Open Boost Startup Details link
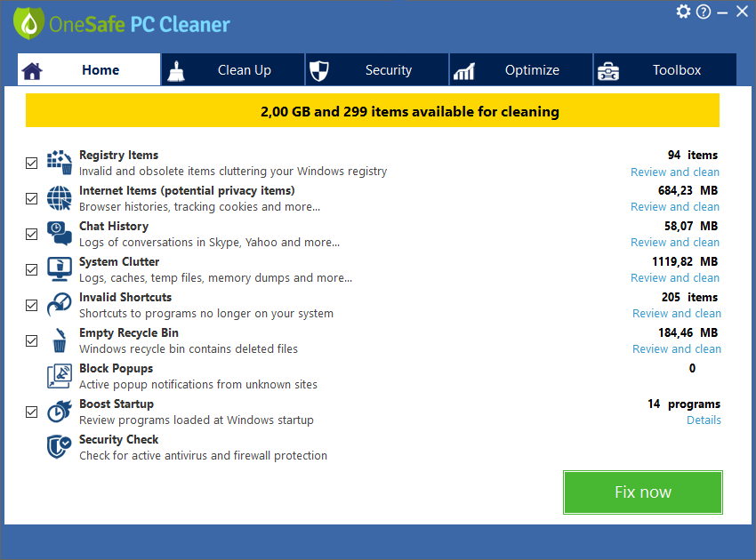Viewport: 756px width, 560px height. 704,420
